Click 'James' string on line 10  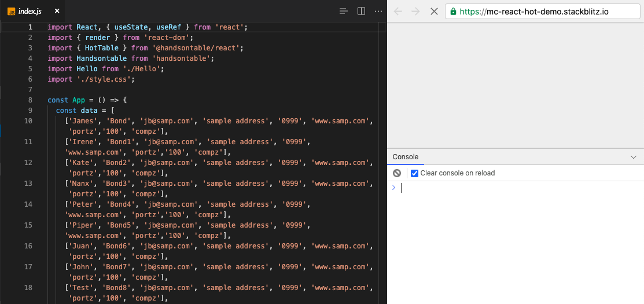click(x=83, y=121)
